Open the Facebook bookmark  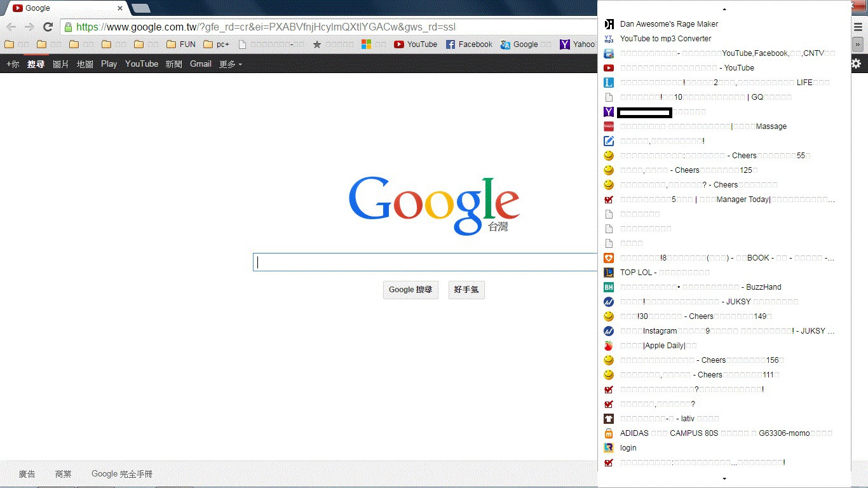(469, 44)
